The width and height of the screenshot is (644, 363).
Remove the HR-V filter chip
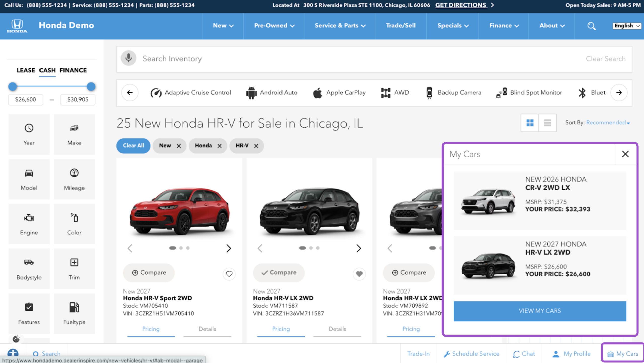[x=256, y=146]
